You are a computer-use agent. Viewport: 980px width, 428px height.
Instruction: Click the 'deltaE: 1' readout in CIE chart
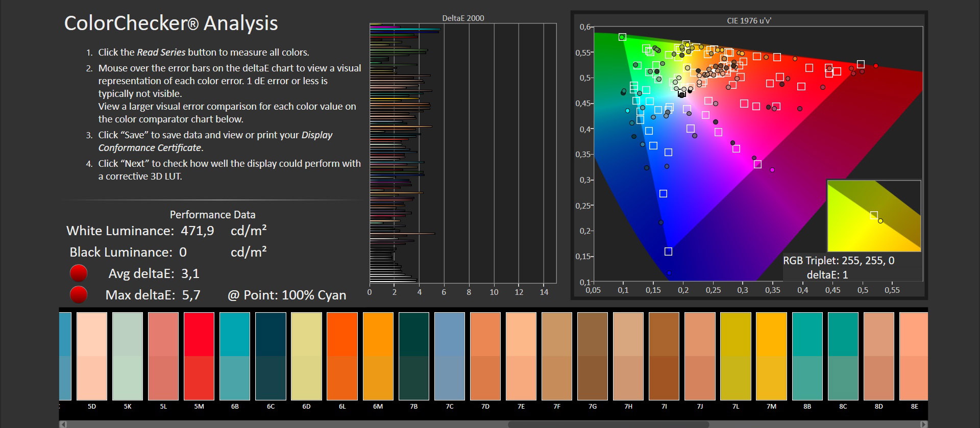point(827,275)
